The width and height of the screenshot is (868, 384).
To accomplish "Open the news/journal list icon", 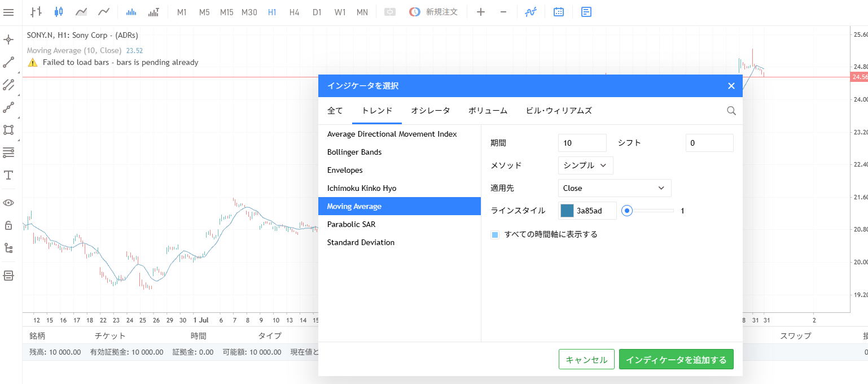I will click(586, 12).
